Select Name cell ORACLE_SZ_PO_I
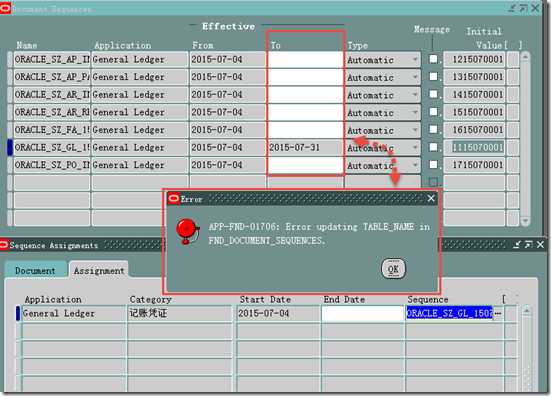 pyautogui.click(x=52, y=165)
